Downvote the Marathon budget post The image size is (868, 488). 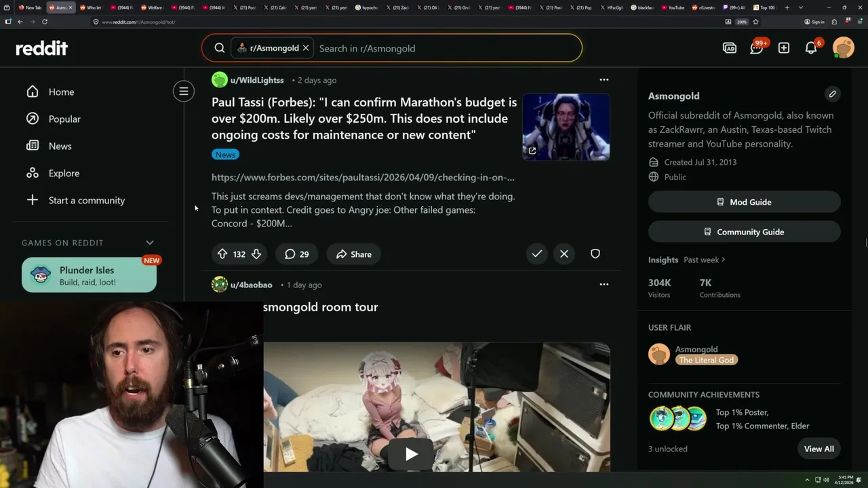[256, 254]
